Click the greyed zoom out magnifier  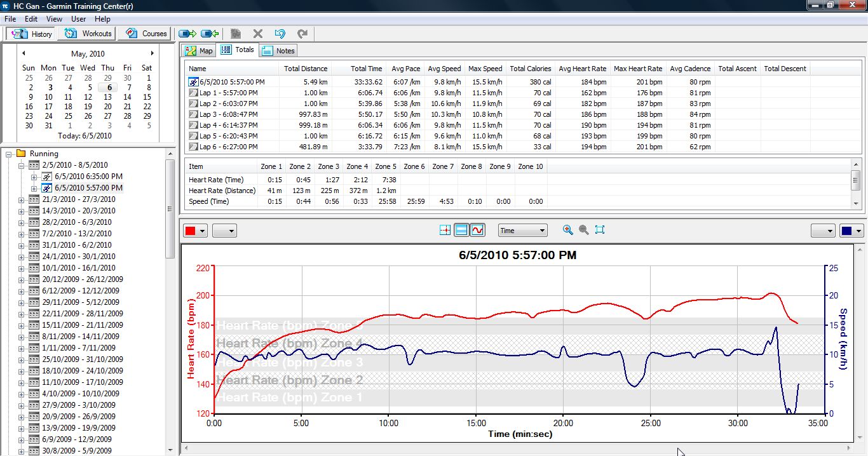(x=584, y=230)
